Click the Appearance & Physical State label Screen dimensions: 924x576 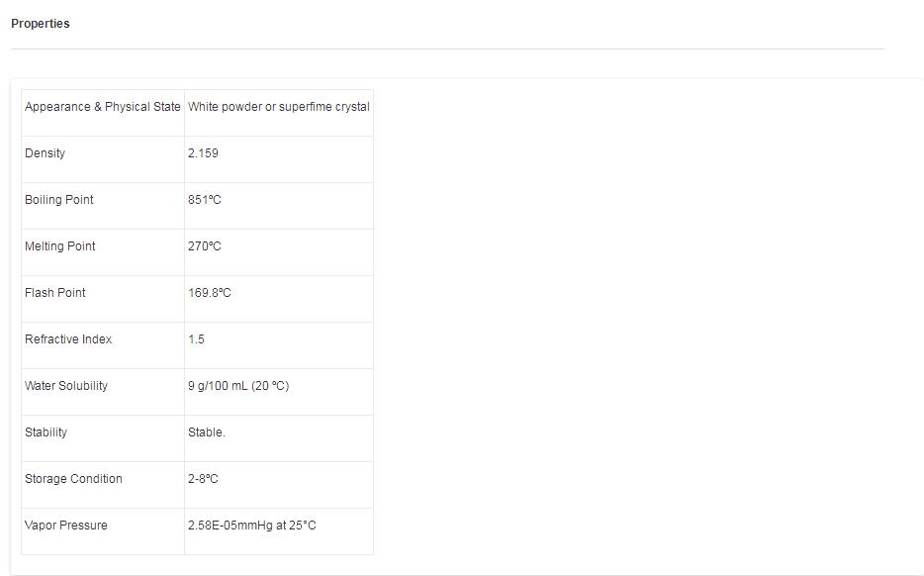click(103, 107)
